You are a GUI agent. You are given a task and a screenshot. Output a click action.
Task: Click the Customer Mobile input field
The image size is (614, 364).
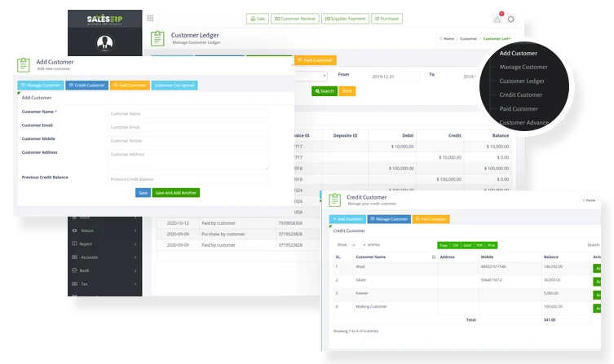coord(188,141)
